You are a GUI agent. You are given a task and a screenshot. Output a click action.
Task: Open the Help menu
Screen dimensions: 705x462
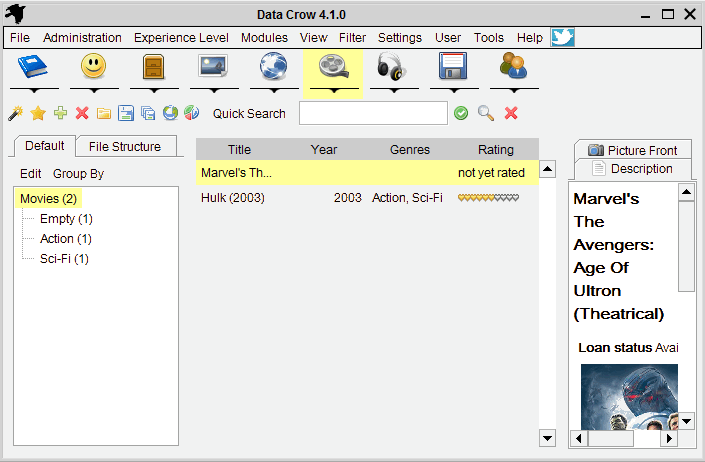(530, 37)
